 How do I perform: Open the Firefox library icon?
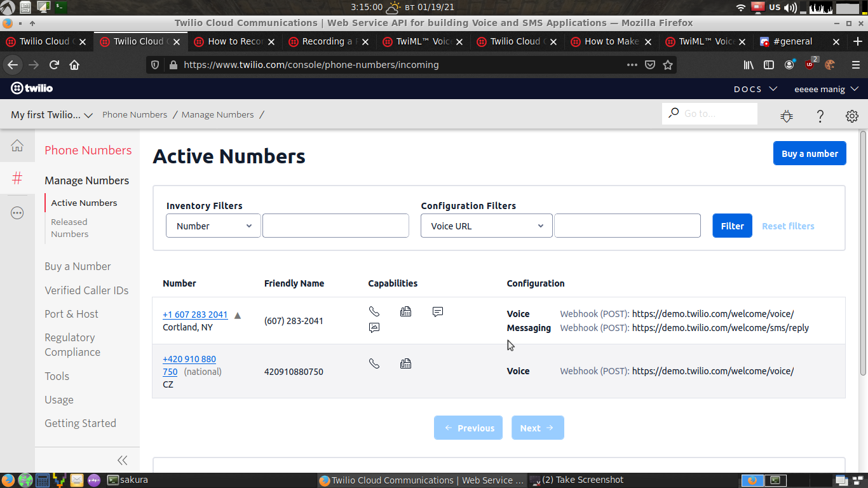click(x=749, y=65)
